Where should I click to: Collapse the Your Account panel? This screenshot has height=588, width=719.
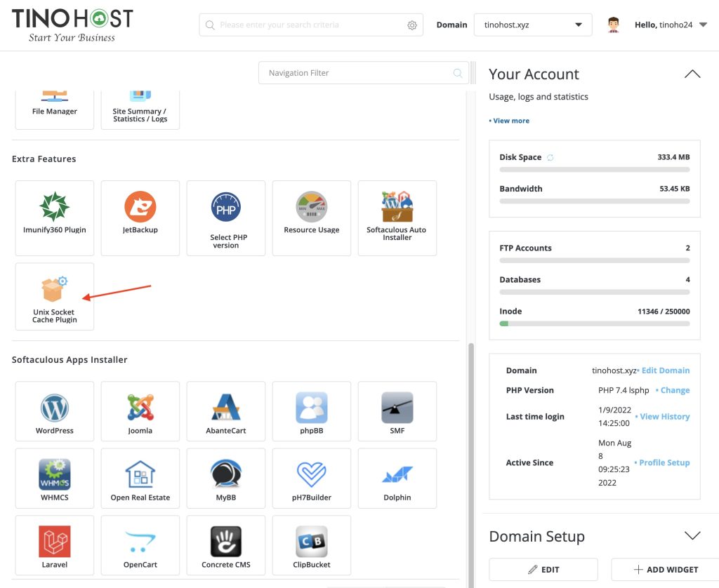(x=692, y=74)
